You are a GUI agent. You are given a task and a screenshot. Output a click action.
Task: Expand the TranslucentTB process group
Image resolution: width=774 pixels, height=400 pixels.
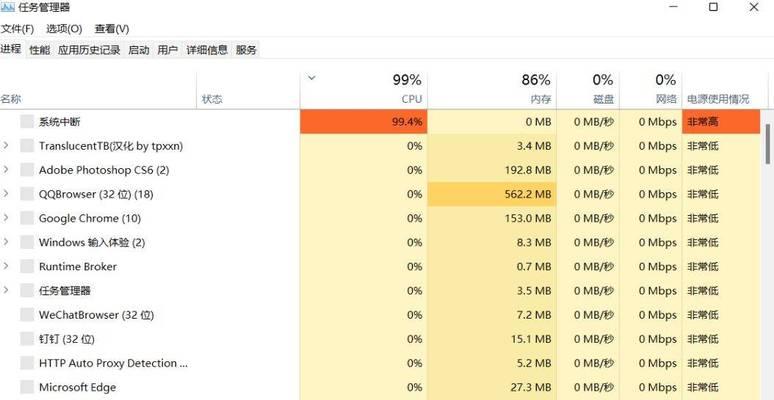pos(6,146)
